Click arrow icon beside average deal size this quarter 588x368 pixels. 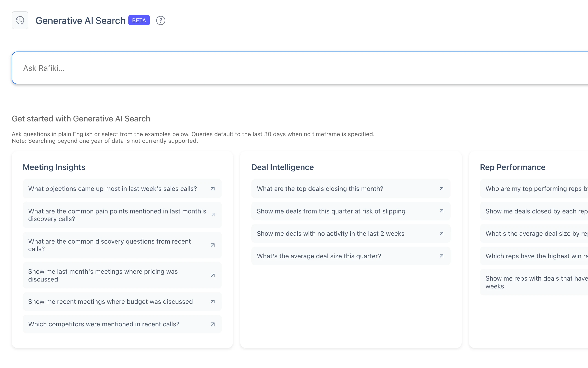pos(441,256)
